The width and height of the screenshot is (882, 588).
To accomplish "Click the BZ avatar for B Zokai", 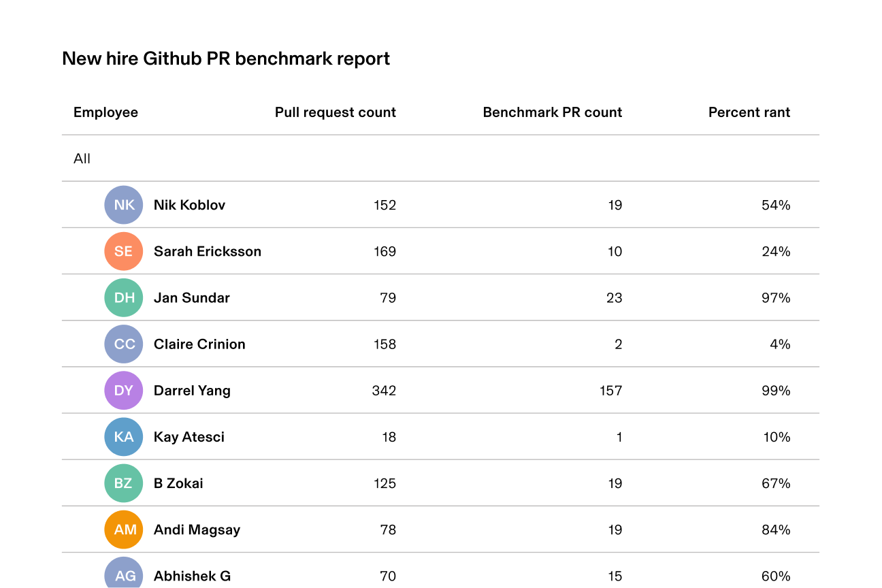I will pos(124,483).
